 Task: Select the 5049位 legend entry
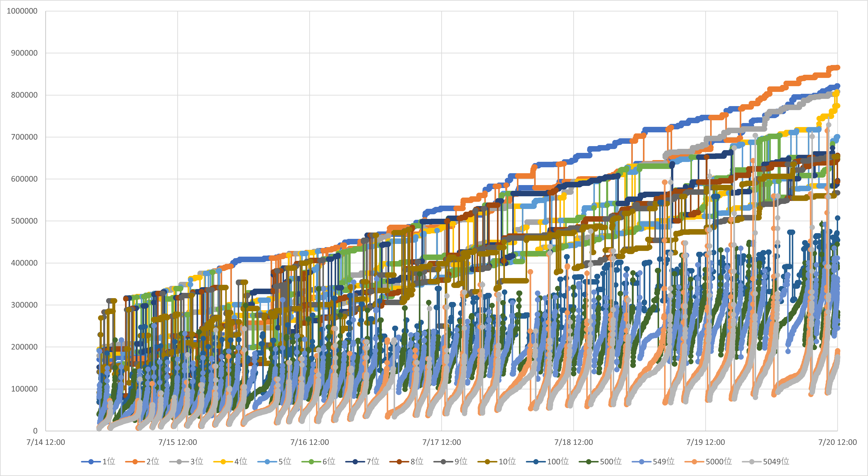point(776,462)
